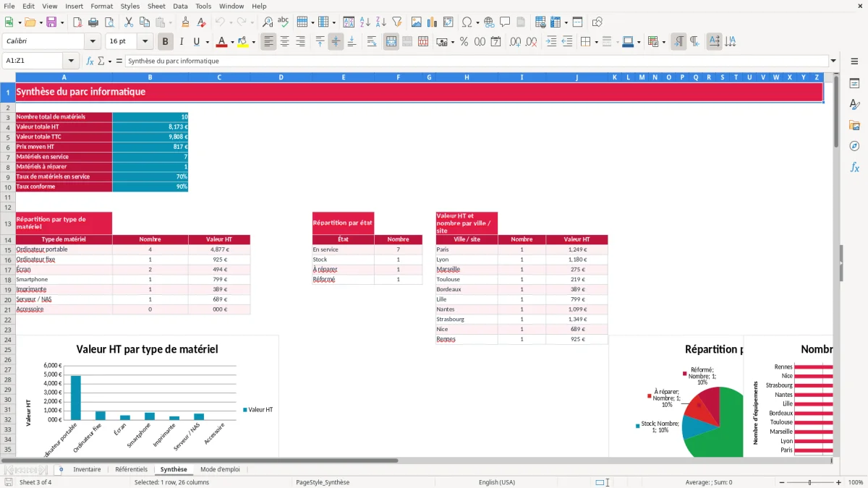
Task: Open the Calibri font name dropdown
Action: [93, 42]
